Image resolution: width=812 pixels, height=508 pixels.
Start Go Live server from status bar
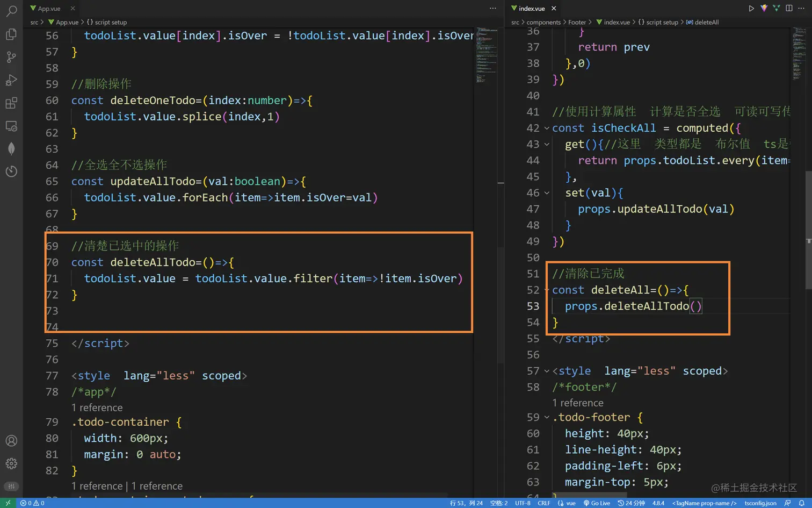[597, 503]
